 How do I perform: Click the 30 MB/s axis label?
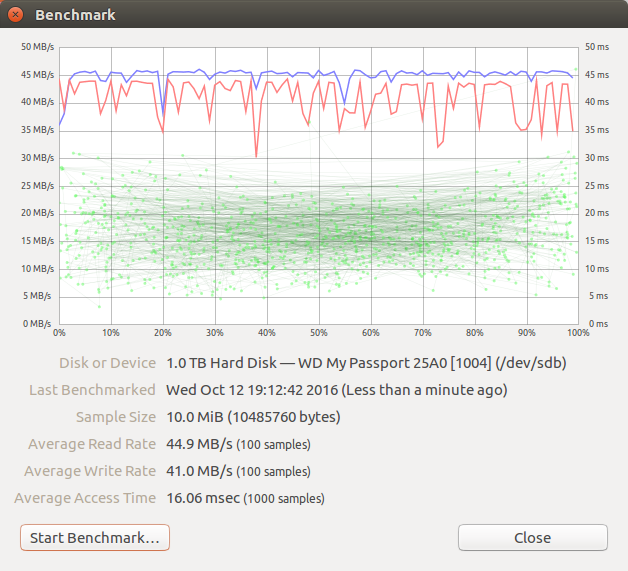click(x=37, y=158)
